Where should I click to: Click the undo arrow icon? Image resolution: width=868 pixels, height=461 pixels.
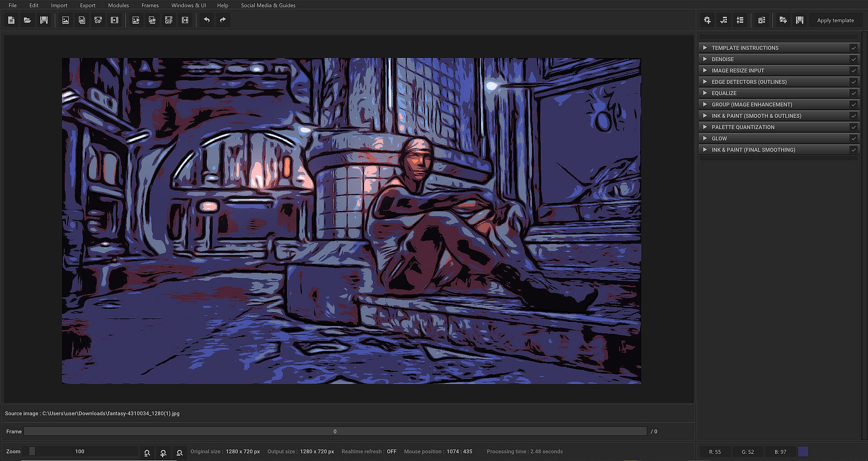point(207,20)
